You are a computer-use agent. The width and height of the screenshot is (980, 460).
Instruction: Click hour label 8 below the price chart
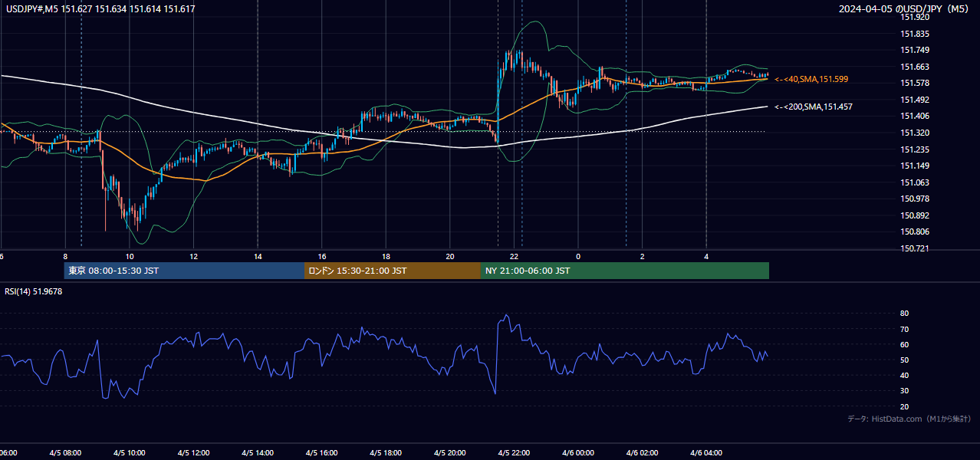pos(65,256)
